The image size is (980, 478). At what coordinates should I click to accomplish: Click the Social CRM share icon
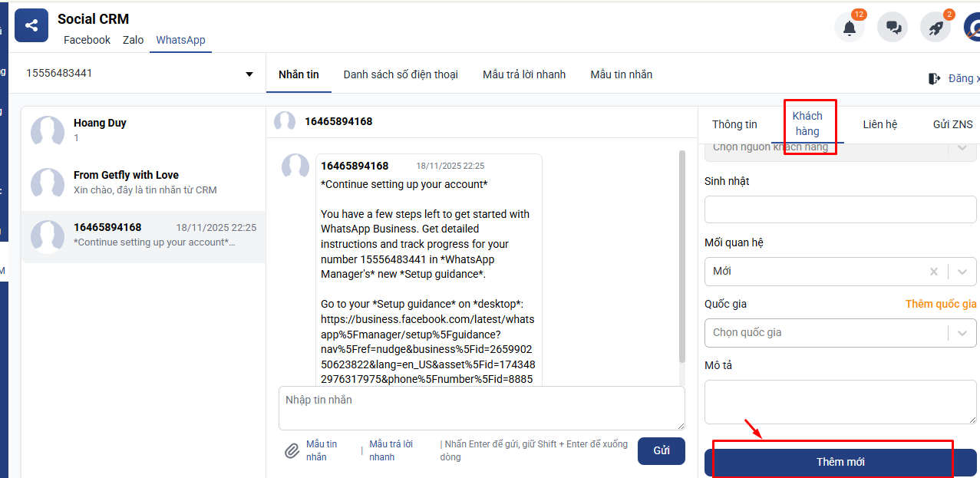[x=31, y=25]
